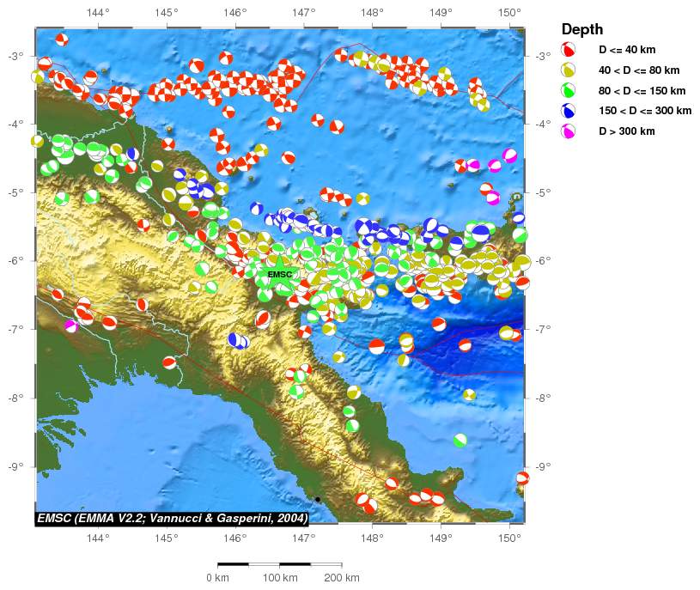
Task: Click the isolated green beachball in the southeast sea
Action: 460,441
